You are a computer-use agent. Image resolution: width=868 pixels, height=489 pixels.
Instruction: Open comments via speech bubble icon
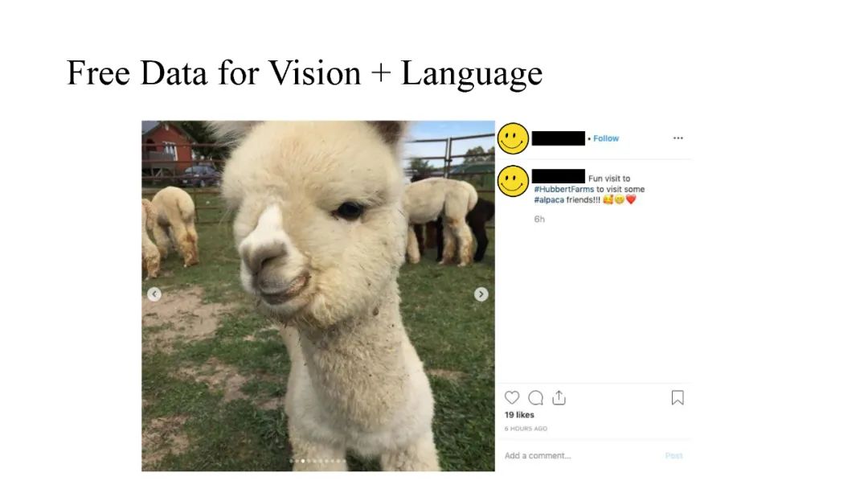(535, 397)
